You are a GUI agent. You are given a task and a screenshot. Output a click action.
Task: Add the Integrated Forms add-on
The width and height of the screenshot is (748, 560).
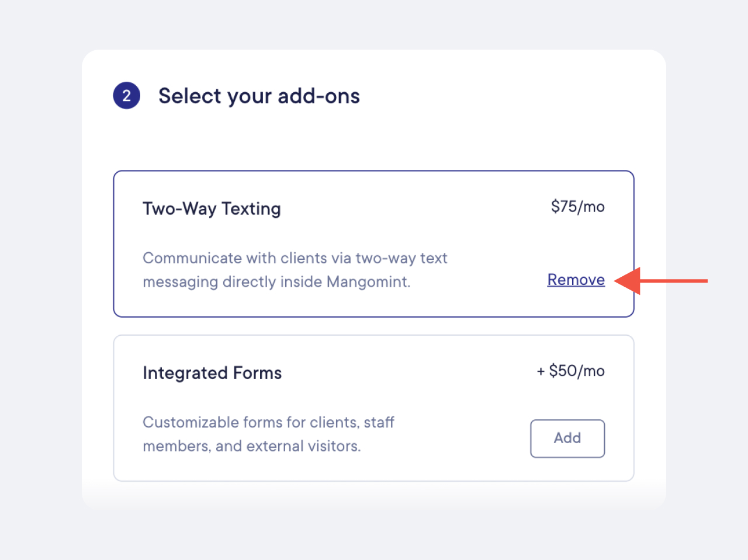[567, 439]
